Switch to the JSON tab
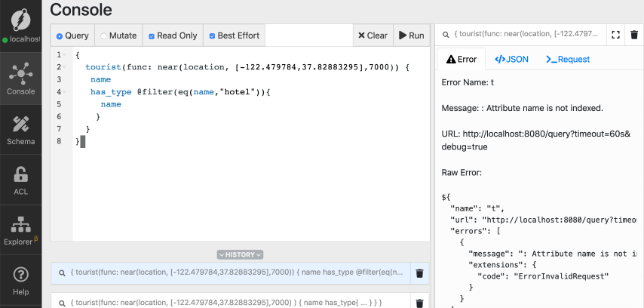Image resolution: width=644 pixels, height=308 pixels. click(x=511, y=59)
